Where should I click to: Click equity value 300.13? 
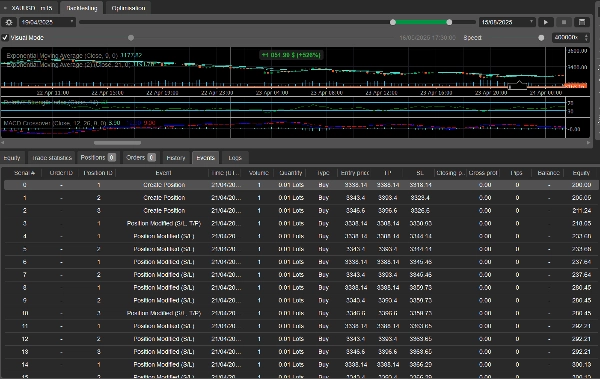(582, 364)
